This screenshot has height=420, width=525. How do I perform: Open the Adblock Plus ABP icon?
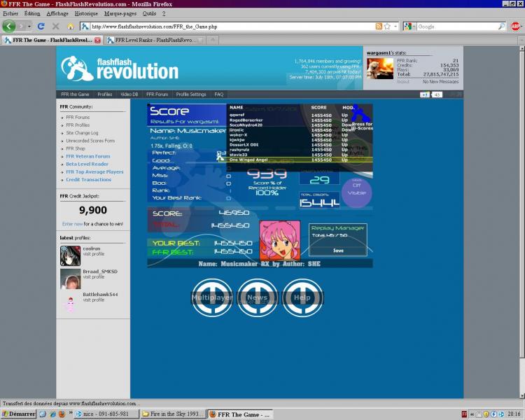click(516, 27)
